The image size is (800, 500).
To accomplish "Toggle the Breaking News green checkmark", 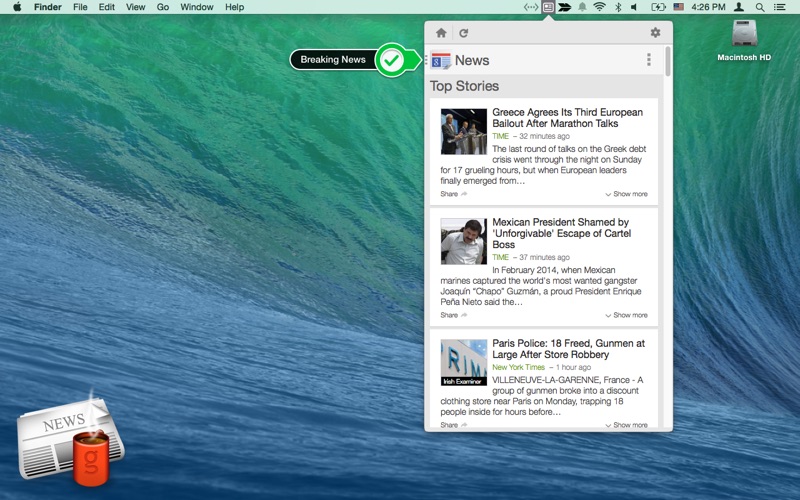I will tap(393, 60).
